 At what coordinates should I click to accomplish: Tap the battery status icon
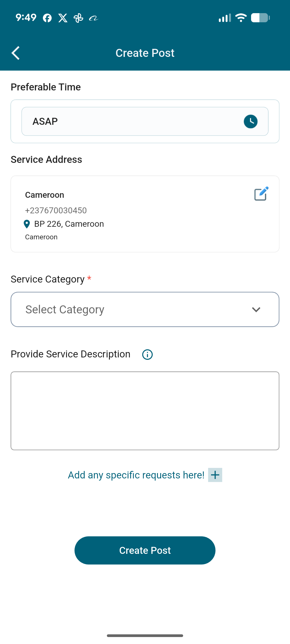pyautogui.click(x=260, y=18)
